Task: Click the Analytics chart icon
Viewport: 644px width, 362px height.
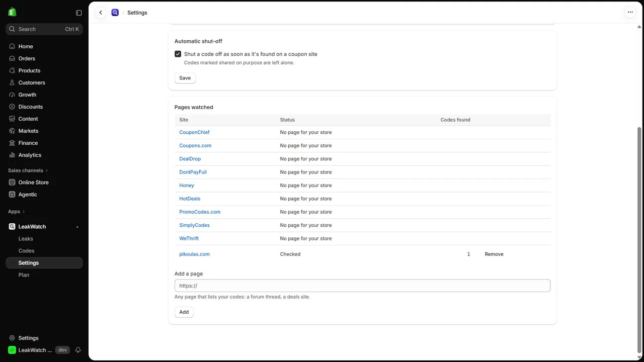Action: (12, 155)
